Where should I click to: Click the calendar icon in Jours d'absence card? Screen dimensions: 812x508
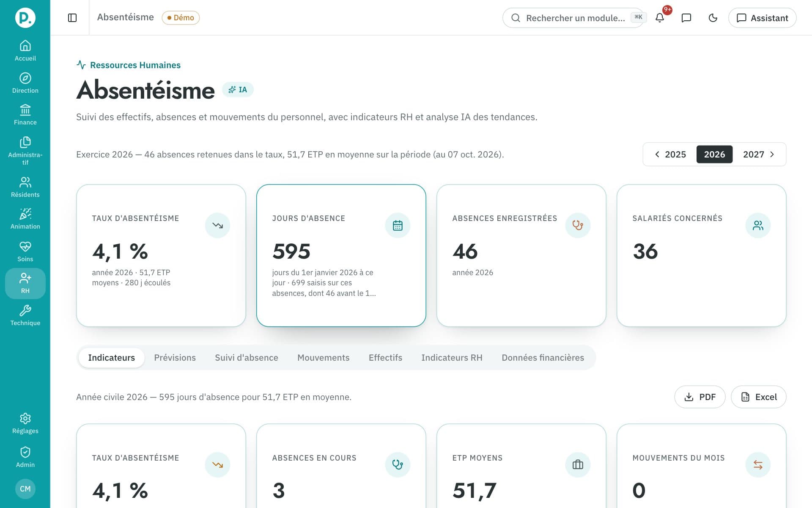(398, 225)
